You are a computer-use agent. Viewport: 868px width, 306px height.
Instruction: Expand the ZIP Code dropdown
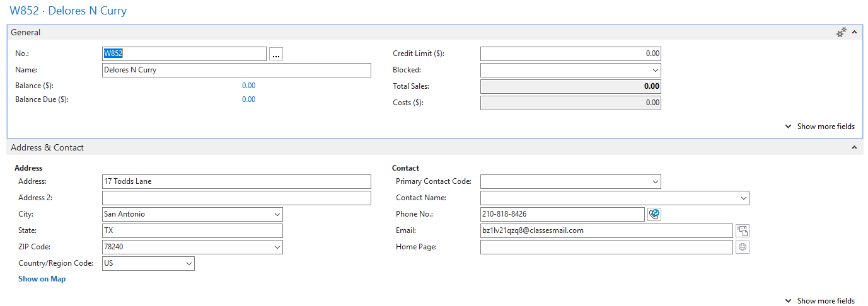point(277,247)
